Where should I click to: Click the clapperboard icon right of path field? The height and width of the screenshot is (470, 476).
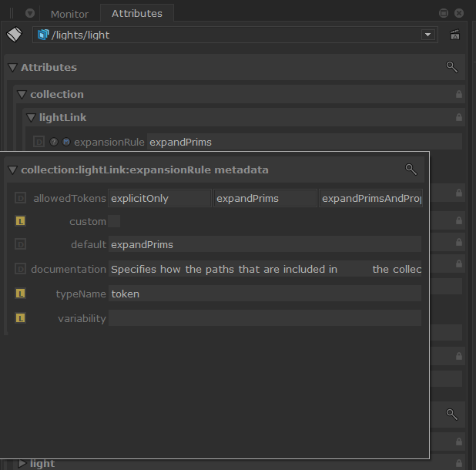tap(455, 35)
